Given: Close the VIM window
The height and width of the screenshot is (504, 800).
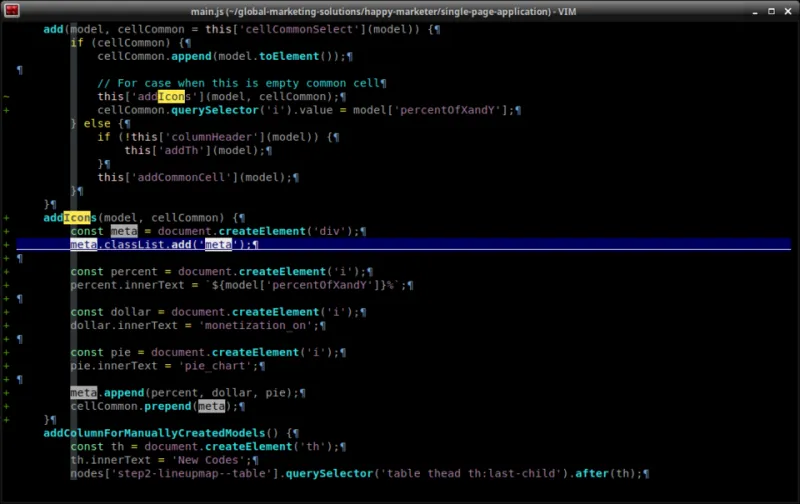Looking at the screenshot, I should [x=788, y=11].
